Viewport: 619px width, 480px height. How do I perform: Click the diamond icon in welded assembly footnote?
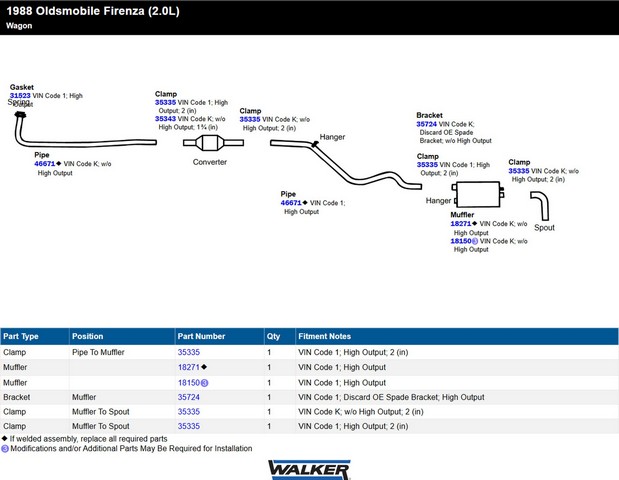pos(4,439)
